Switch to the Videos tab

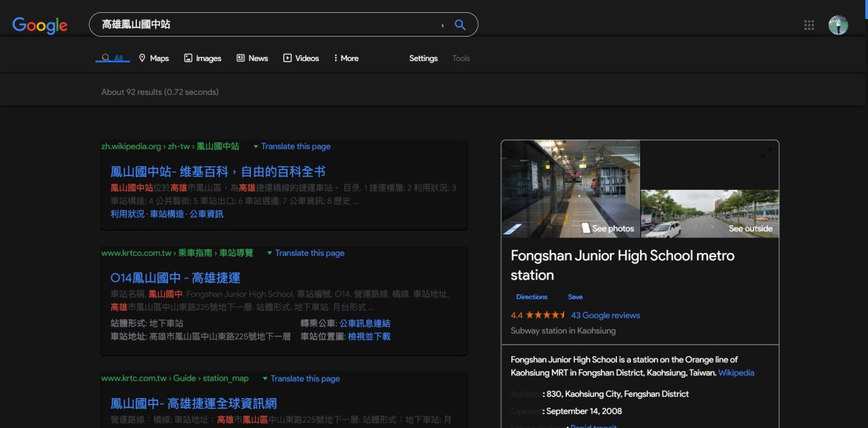(x=301, y=58)
